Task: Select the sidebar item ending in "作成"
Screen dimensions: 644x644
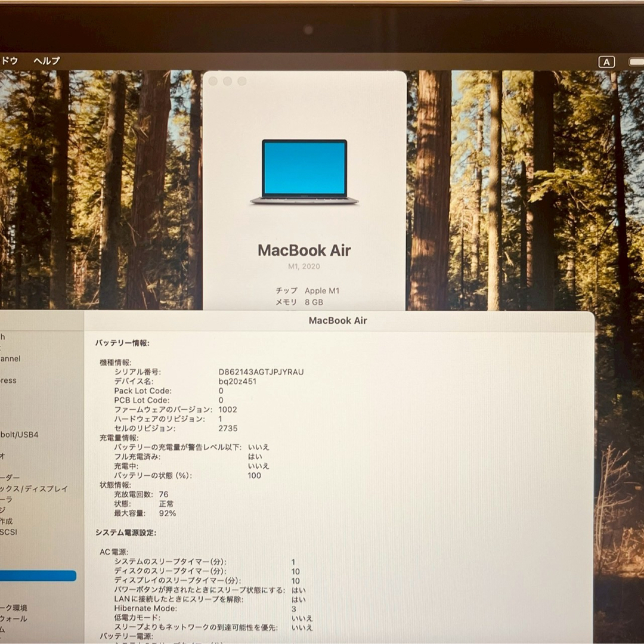Action: point(7,521)
